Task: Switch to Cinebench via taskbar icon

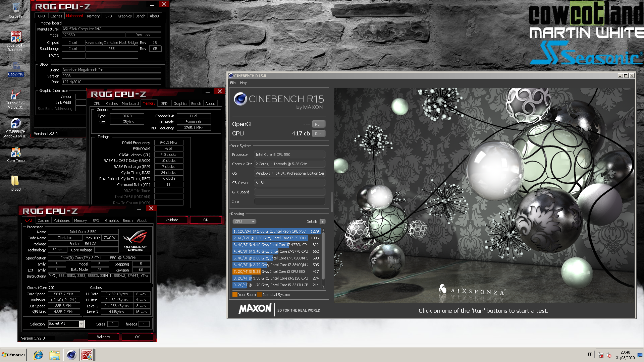Action: [x=71, y=355]
